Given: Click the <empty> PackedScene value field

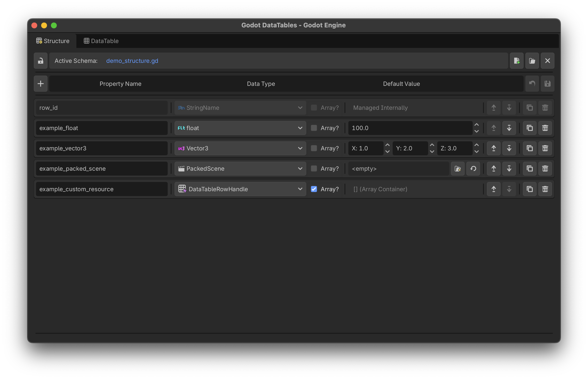Looking at the screenshot, I should 399,169.
